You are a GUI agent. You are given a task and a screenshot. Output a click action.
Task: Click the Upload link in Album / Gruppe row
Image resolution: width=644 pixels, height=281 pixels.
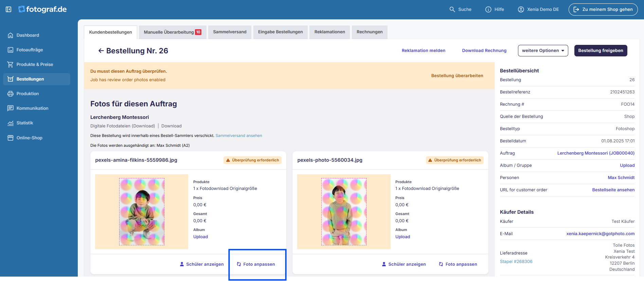point(627,165)
